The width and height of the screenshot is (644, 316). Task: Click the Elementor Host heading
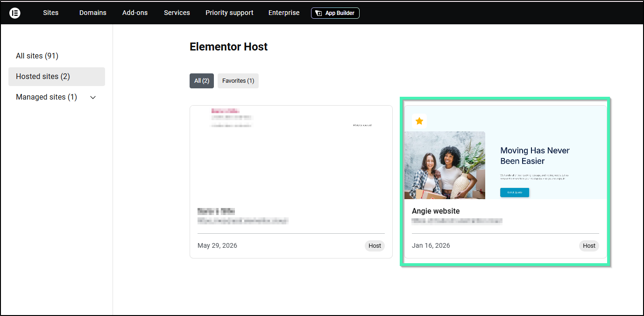[x=229, y=47]
